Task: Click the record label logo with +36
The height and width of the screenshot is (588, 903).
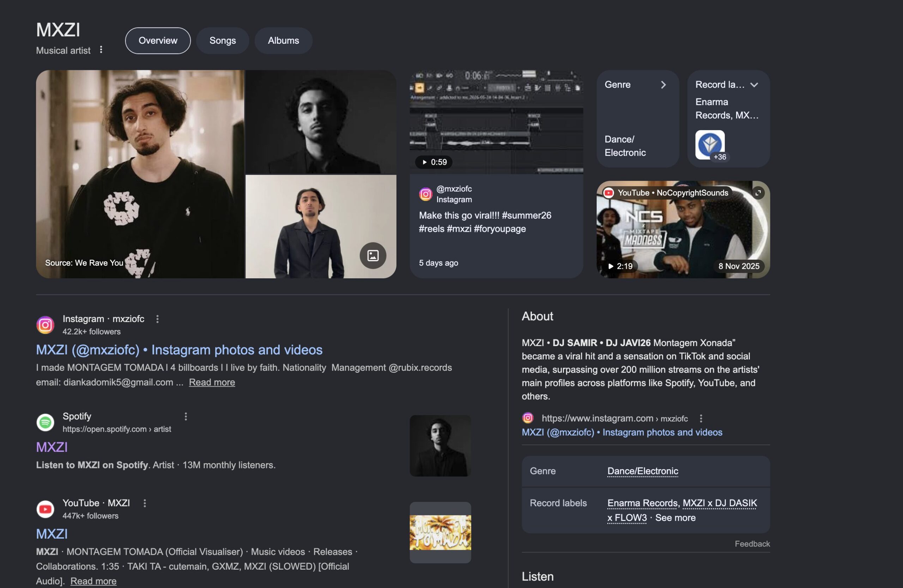Action: (709, 145)
